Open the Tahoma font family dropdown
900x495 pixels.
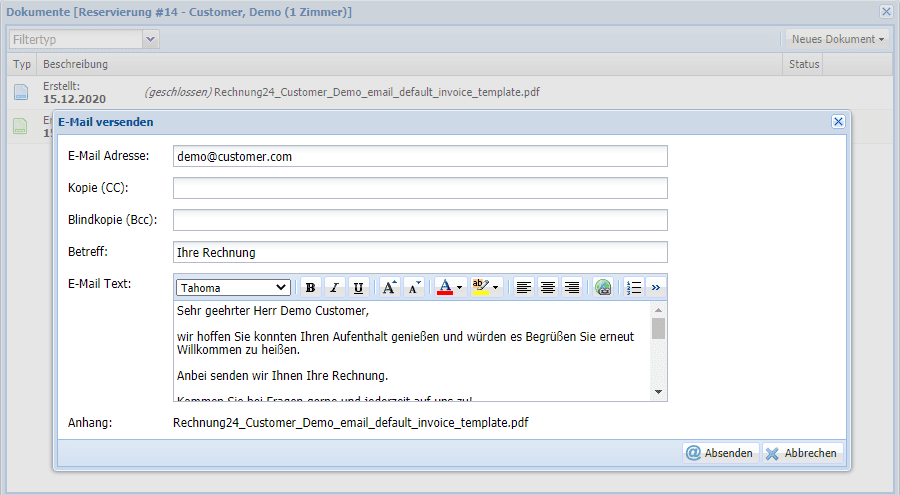click(x=233, y=287)
